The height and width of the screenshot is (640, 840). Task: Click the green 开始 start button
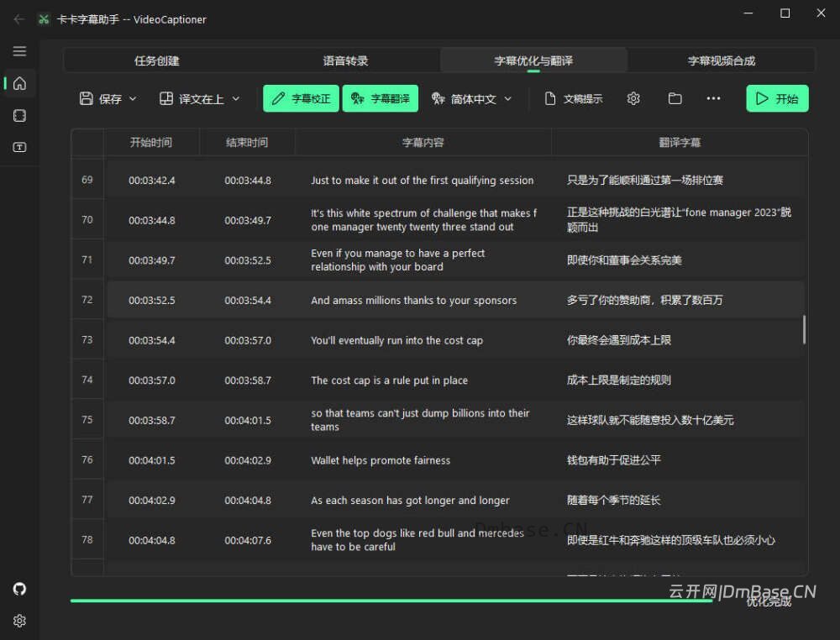(x=777, y=98)
